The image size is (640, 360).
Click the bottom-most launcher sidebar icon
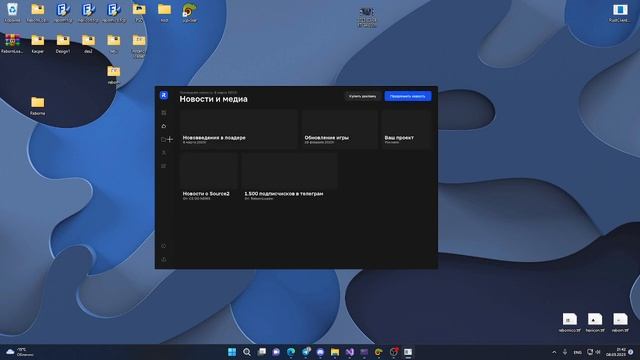pyautogui.click(x=164, y=259)
